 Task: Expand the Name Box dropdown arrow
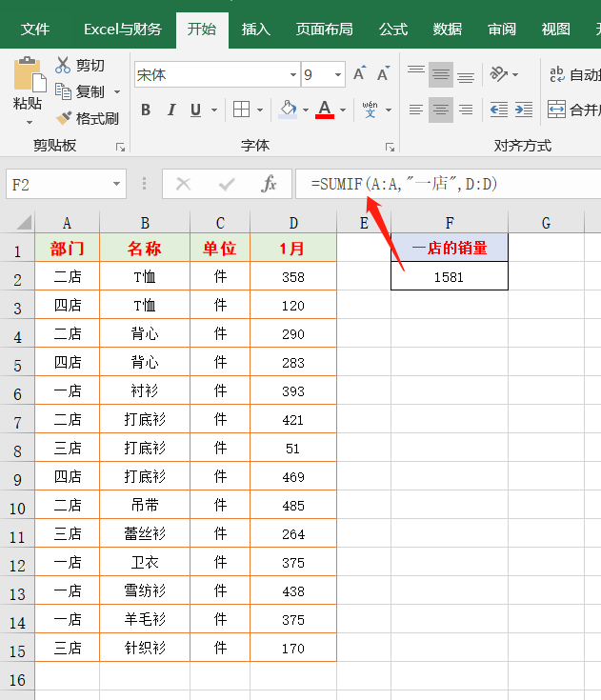tap(117, 184)
